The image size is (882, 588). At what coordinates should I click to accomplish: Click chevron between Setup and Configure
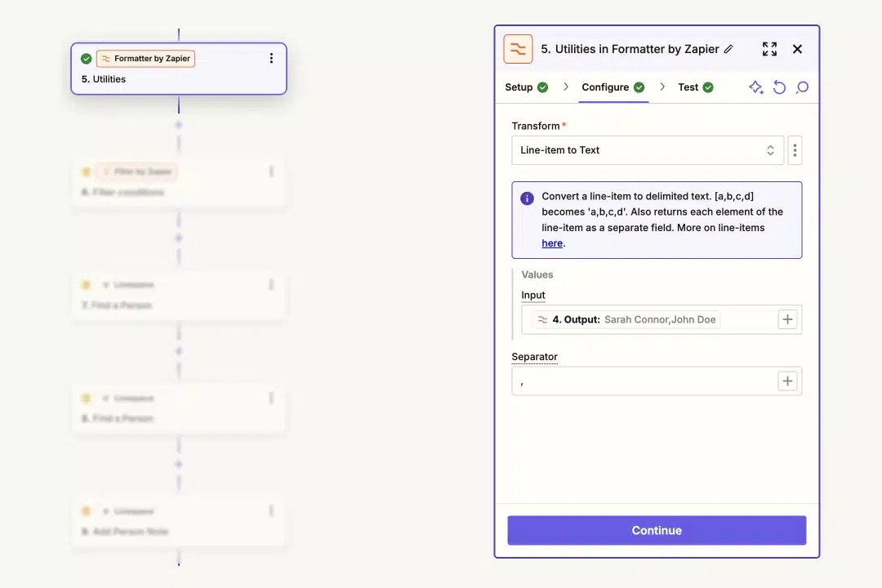[x=566, y=87]
